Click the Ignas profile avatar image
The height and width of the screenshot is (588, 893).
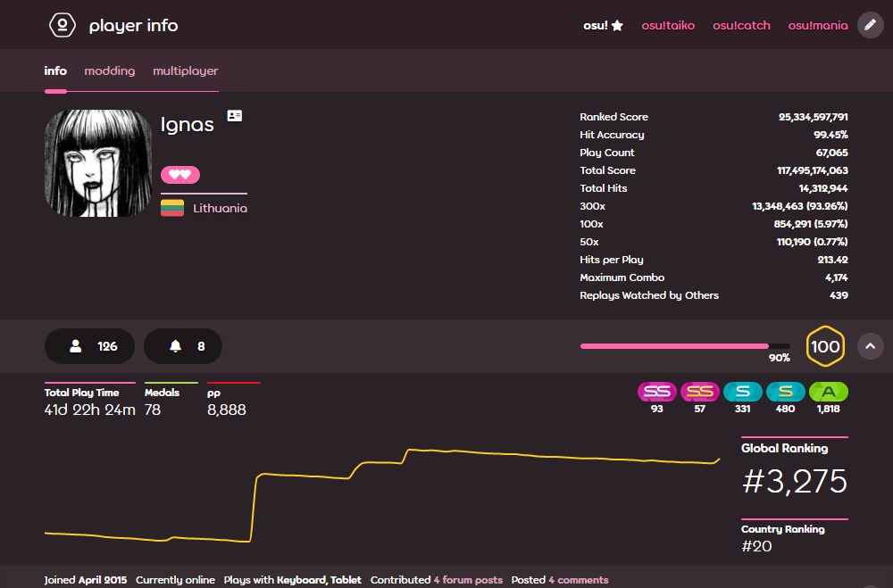coord(98,163)
